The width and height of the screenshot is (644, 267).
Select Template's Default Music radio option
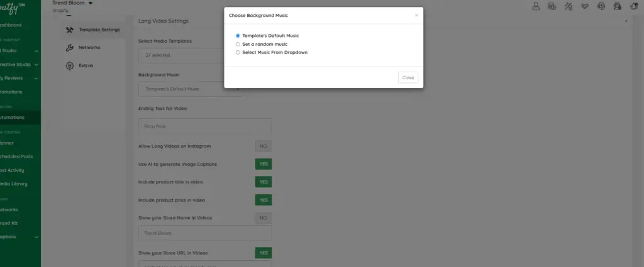point(238,36)
